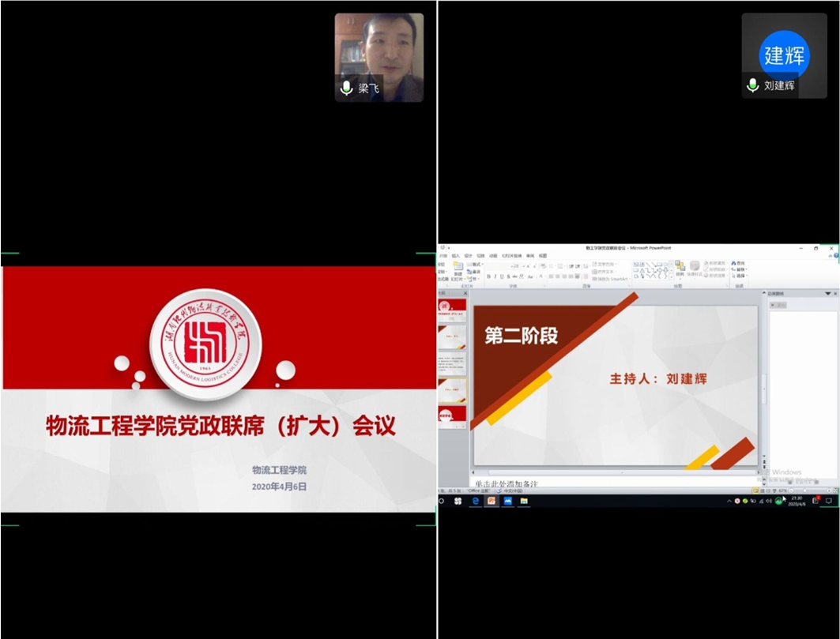The width and height of the screenshot is (840, 639).
Task: Open the Windows Start button
Action: click(442, 501)
